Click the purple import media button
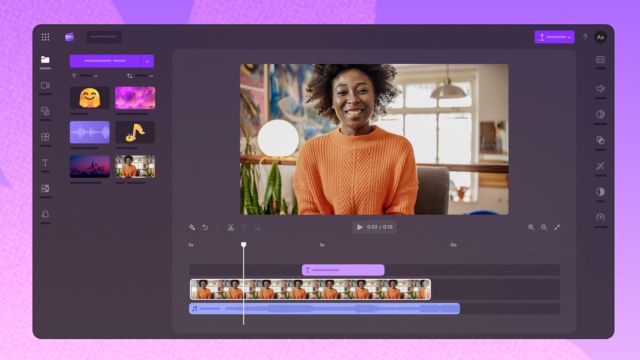This screenshot has width=640, height=360. (105, 61)
